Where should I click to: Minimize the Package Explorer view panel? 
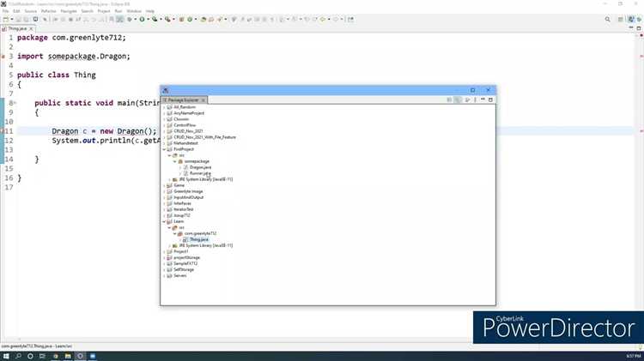click(483, 99)
